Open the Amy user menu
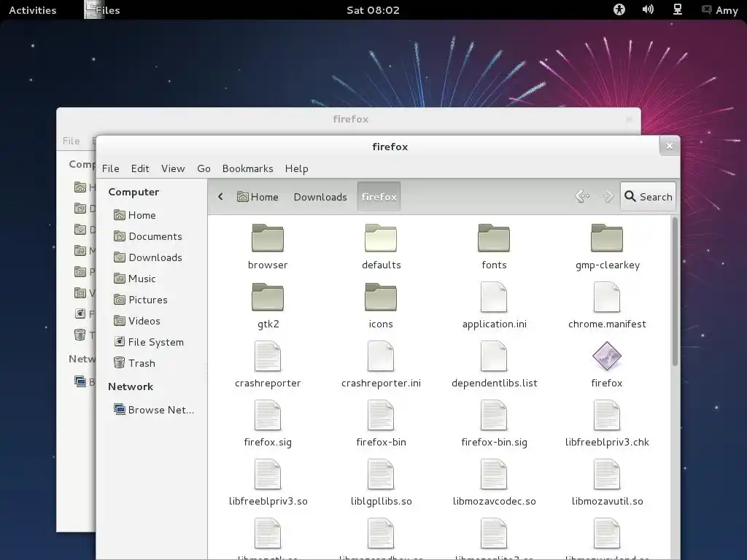 [x=720, y=10]
